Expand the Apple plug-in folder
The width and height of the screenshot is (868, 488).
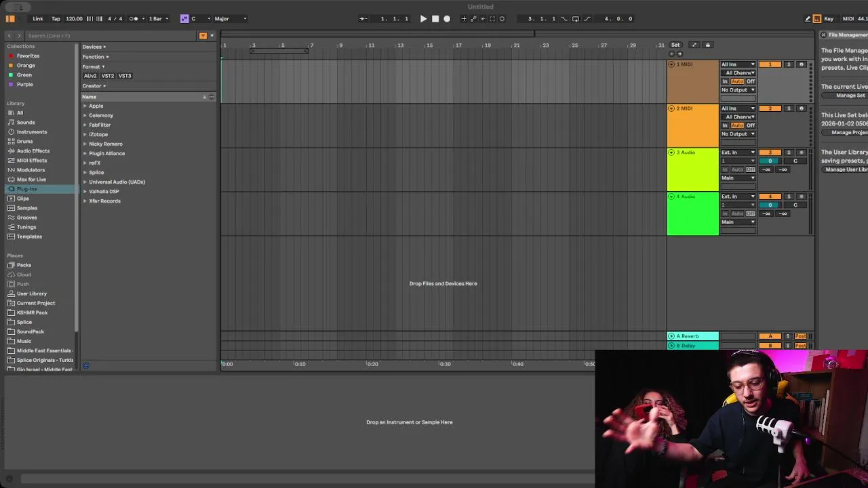[x=85, y=106]
